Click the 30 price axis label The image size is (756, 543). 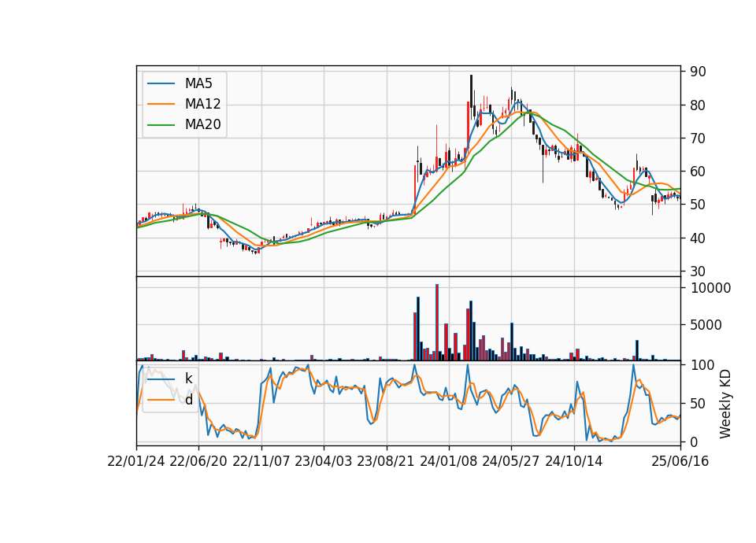[x=699, y=271]
